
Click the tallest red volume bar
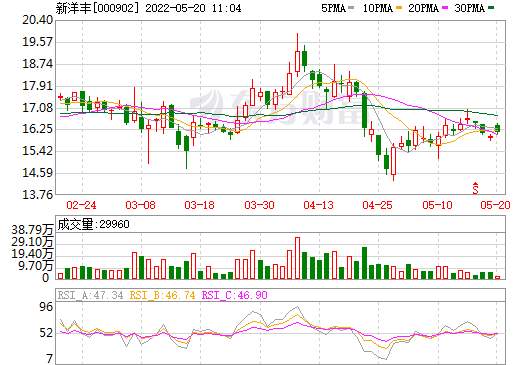[297, 258]
